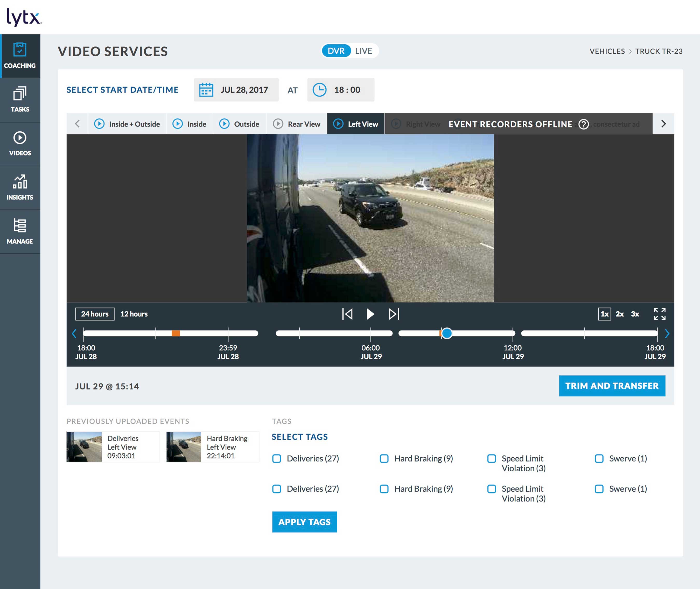Open the Manage sidebar icon

point(20,226)
